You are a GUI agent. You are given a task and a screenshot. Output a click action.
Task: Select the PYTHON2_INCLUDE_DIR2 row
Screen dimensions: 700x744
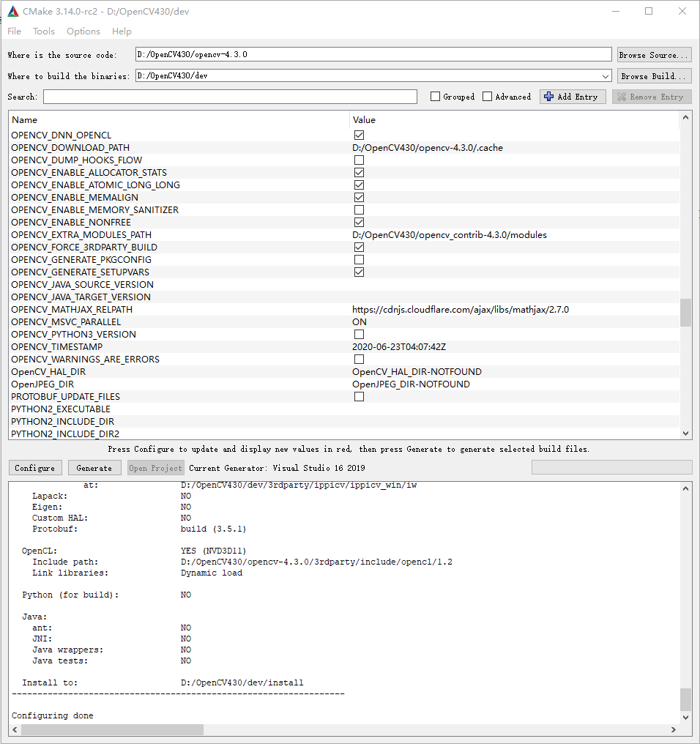pyautogui.click(x=344, y=434)
